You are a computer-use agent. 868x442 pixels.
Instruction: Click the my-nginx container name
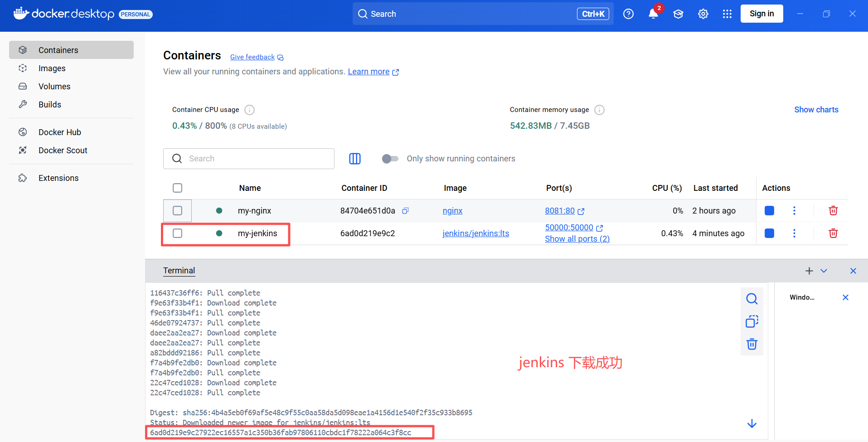coord(254,211)
